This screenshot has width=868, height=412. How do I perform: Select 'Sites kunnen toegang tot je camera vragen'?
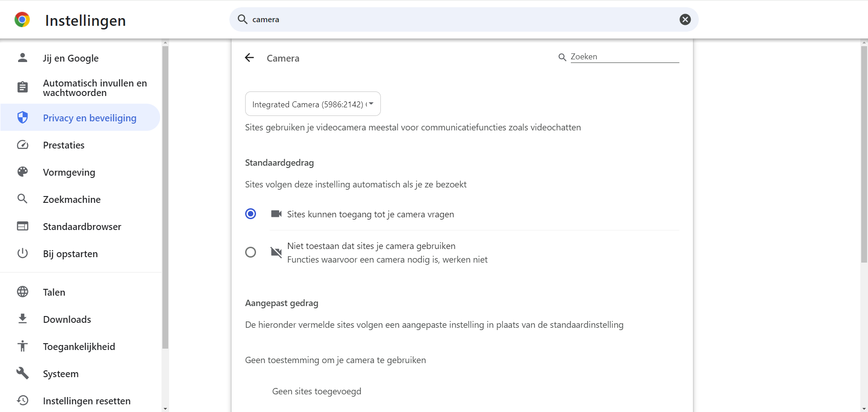(x=251, y=214)
